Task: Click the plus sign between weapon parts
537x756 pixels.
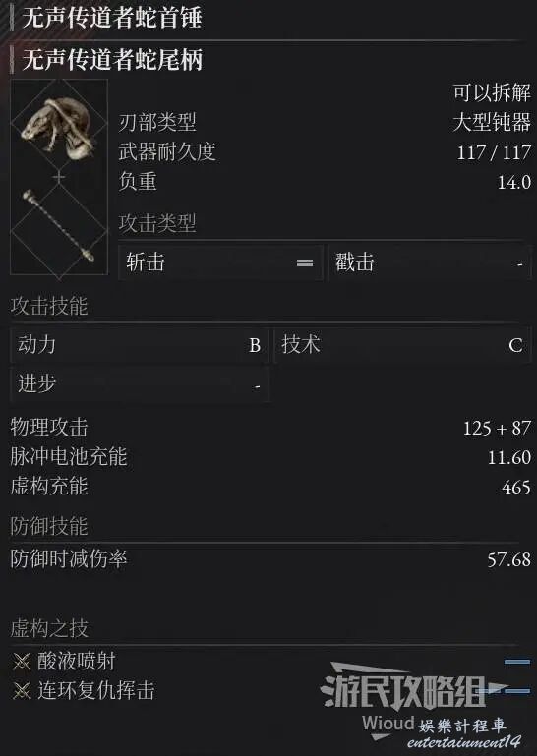Action: point(58,177)
